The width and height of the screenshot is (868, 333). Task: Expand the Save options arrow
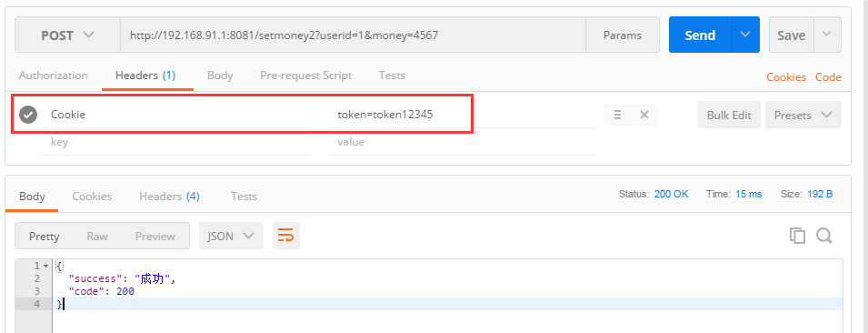pos(827,35)
